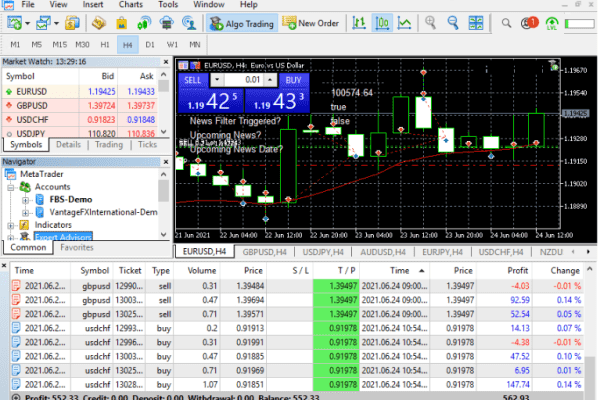Open notifications icon with red badge
Viewport: 600px width, 400px height.
[x=530, y=23]
